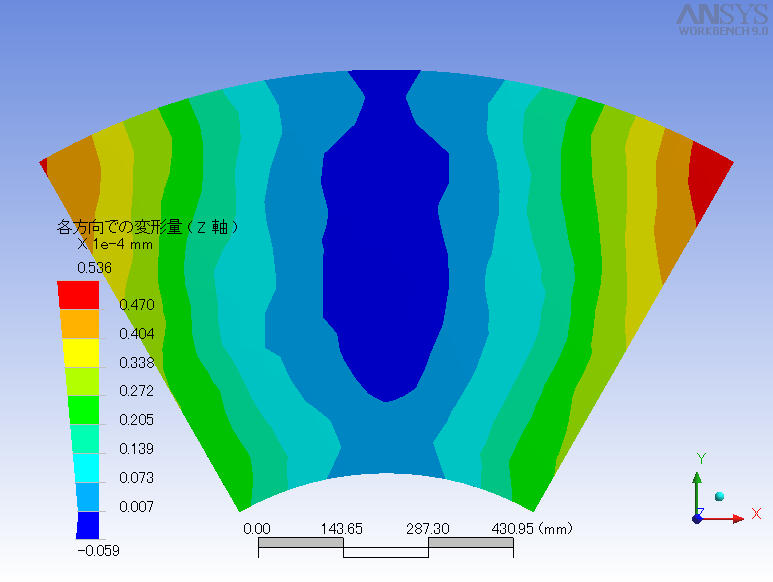Click the scale label 0.00

257,529
